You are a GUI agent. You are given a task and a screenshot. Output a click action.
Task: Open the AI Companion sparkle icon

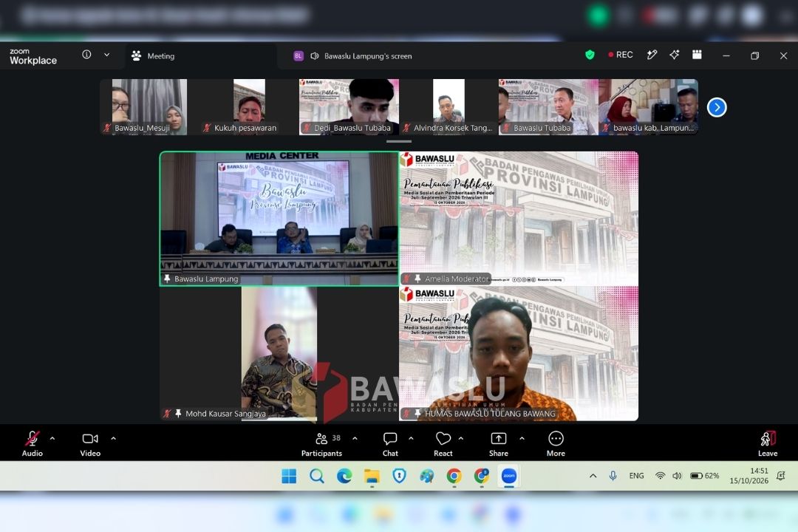pos(675,55)
